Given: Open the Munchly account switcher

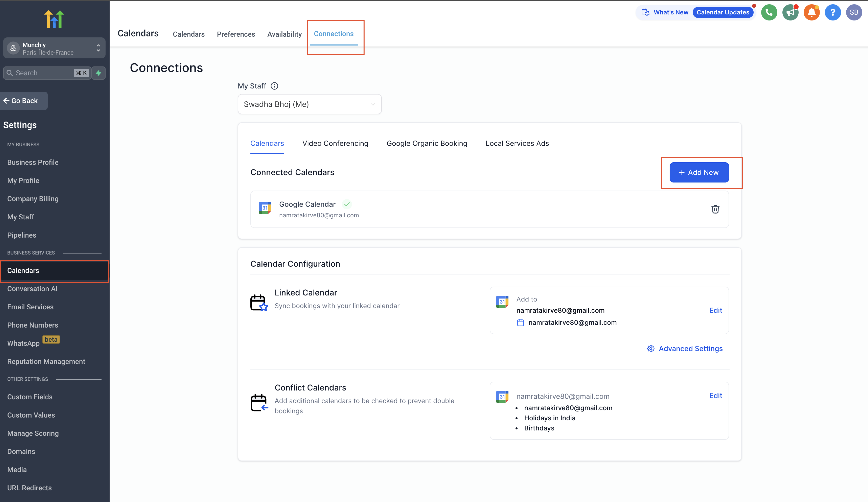Looking at the screenshot, I should click(x=54, y=48).
